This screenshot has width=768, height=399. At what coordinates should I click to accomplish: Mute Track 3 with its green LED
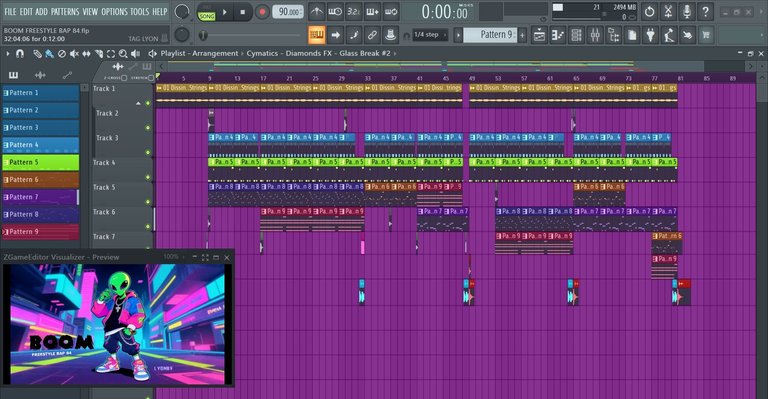tap(148, 153)
